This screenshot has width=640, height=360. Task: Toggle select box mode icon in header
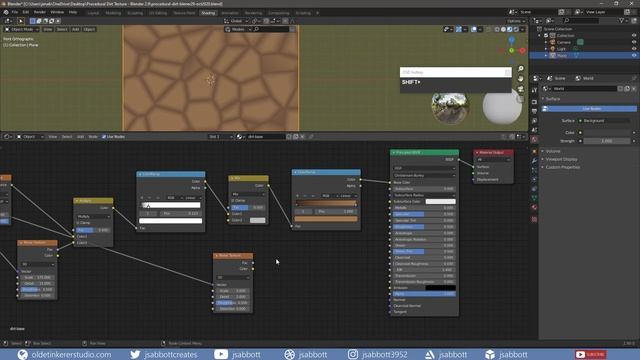33,21
